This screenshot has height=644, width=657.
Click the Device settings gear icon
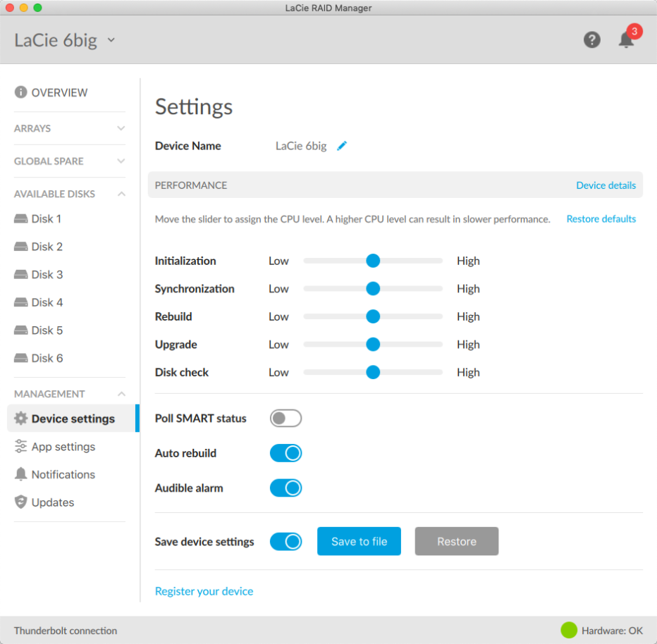point(20,419)
